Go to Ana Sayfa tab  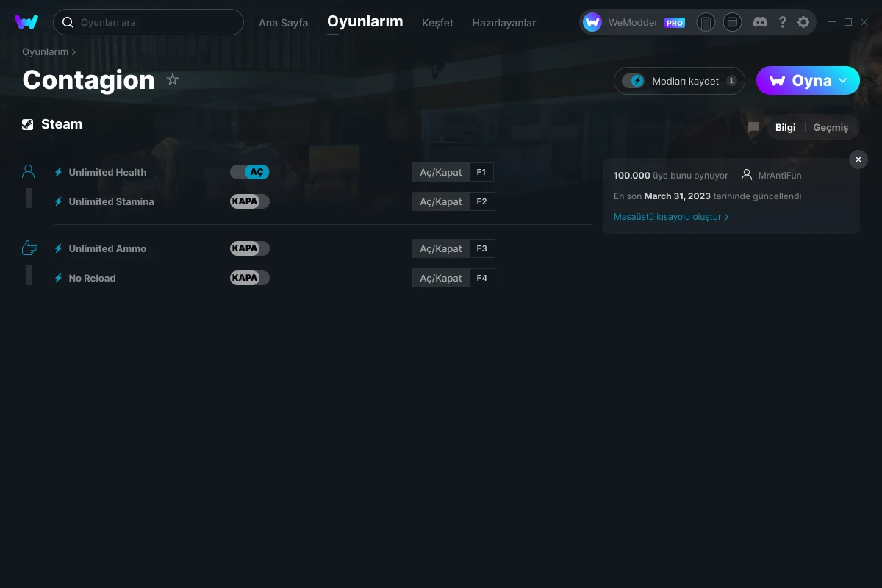click(x=283, y=23)
